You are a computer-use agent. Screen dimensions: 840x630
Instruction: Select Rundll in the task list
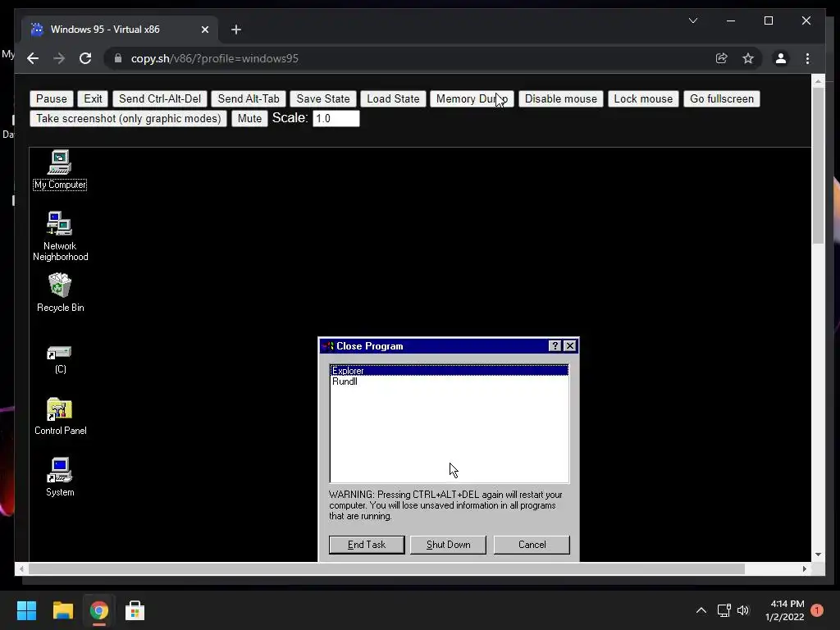449,381
